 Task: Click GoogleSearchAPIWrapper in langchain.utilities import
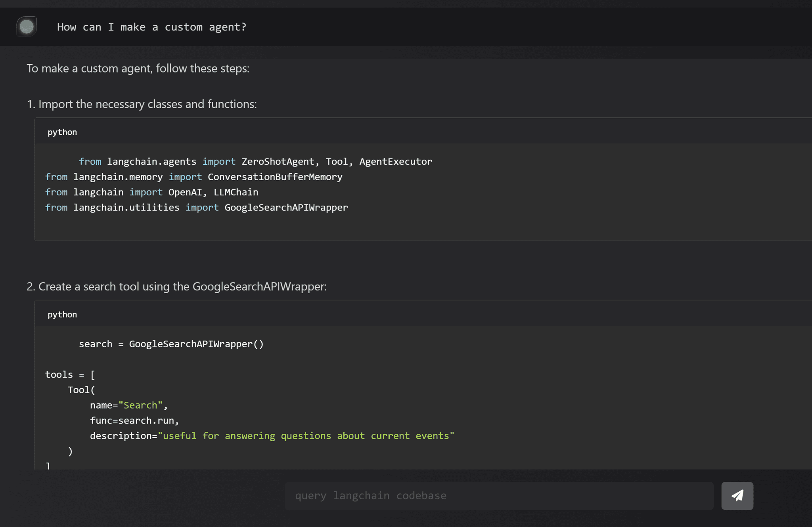[286, 208]
